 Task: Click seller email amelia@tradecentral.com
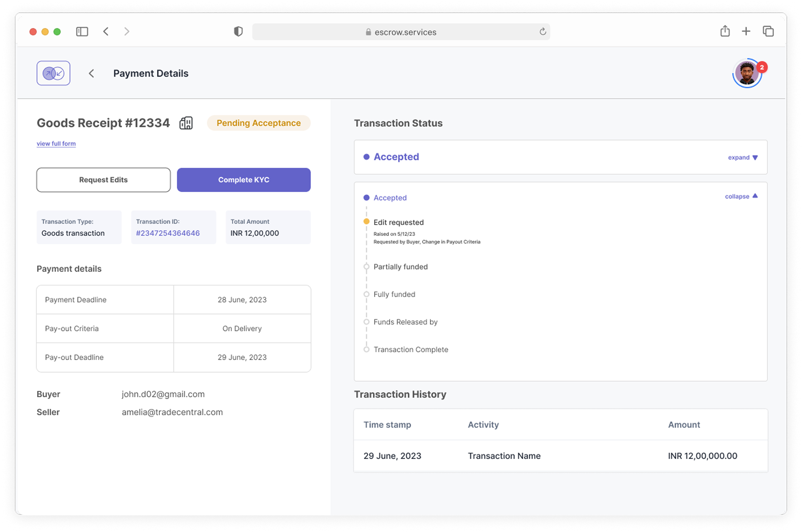(172, 412)
